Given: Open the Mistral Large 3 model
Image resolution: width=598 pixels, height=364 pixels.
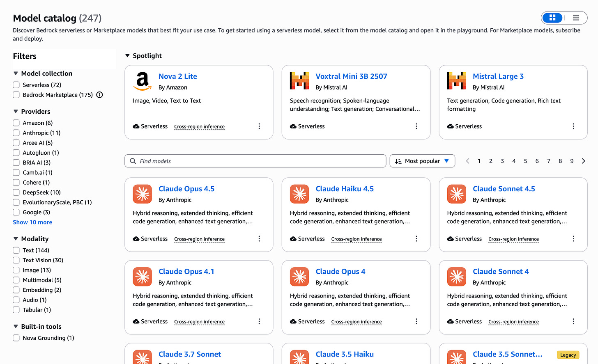Looking at the screenshot, I should click(498, 76).
